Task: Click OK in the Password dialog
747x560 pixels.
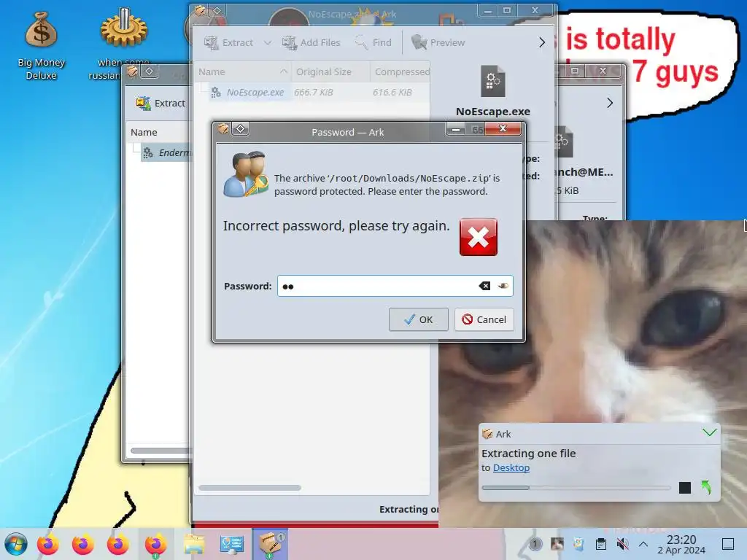Action: 418,319
